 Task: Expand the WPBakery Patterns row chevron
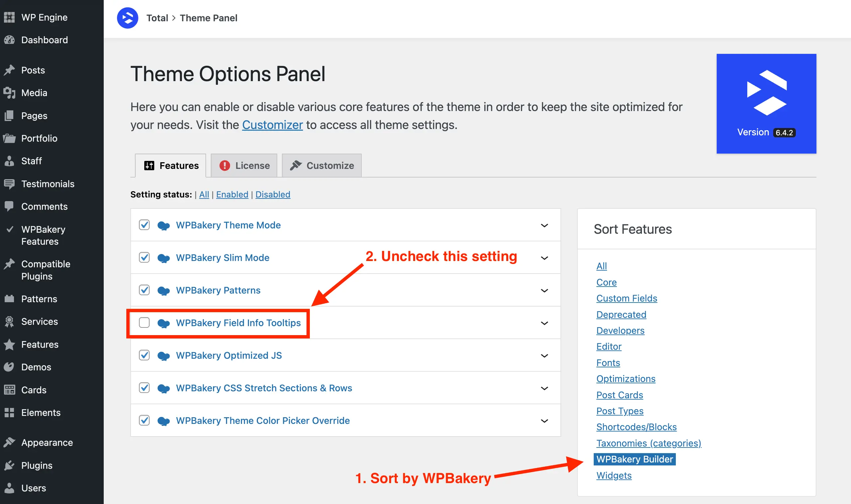coord(545,290)
